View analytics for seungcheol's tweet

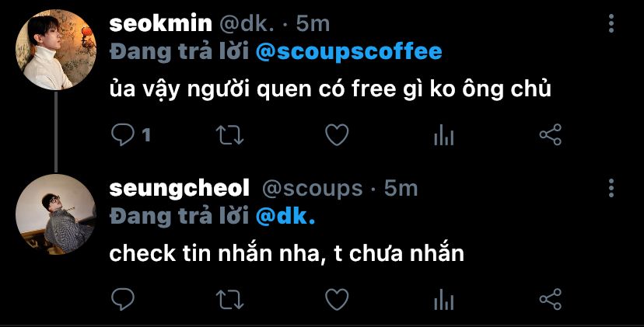click(443, 300)
